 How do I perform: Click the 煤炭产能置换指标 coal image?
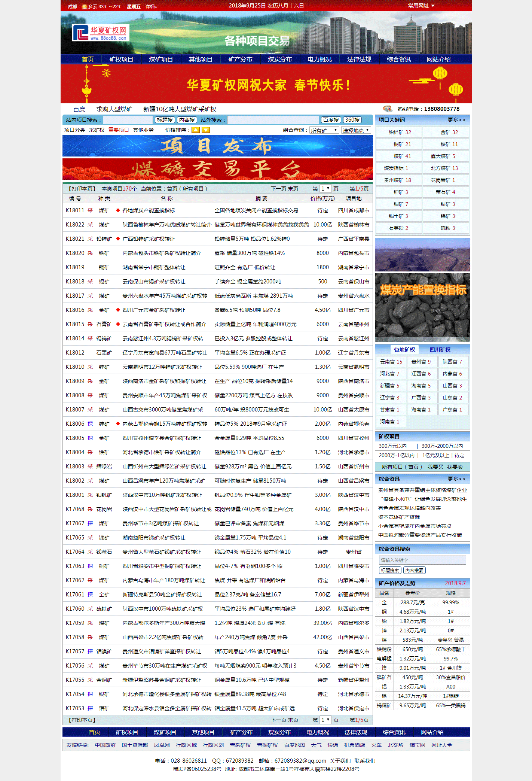pos(422,307)
